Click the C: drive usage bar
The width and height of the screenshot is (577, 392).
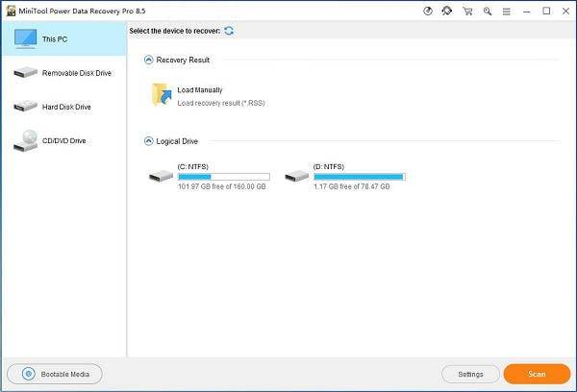tap(223, 177)
